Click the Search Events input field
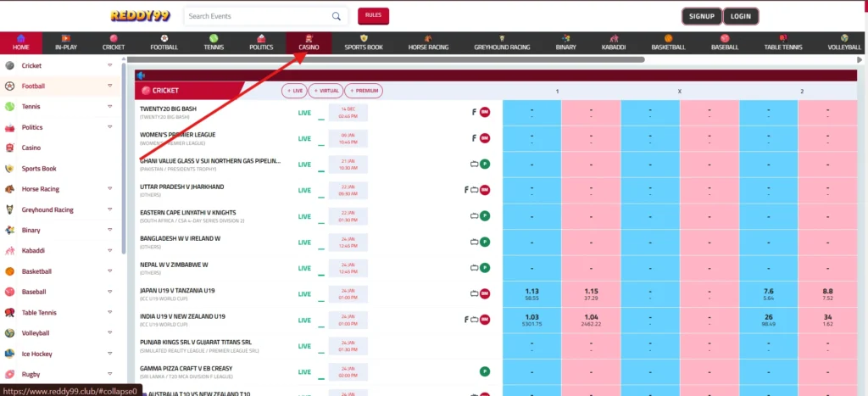The height and width of the screenshot is (396, 868). 256,16
